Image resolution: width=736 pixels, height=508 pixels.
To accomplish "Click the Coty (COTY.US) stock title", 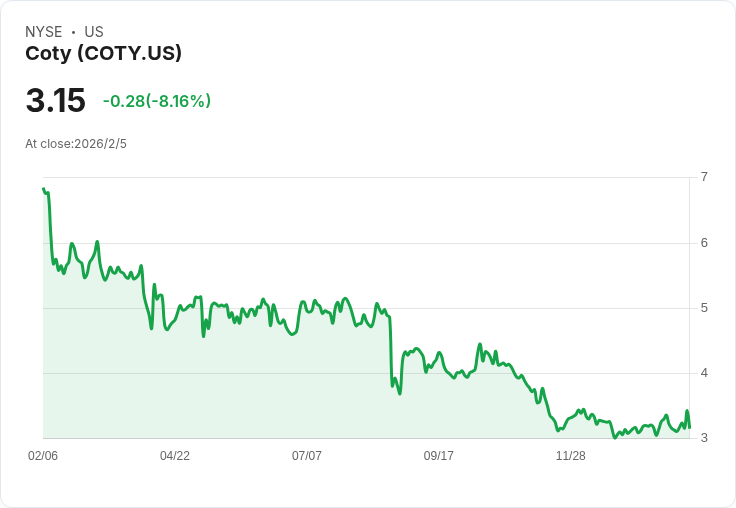I will coord(103,54).
